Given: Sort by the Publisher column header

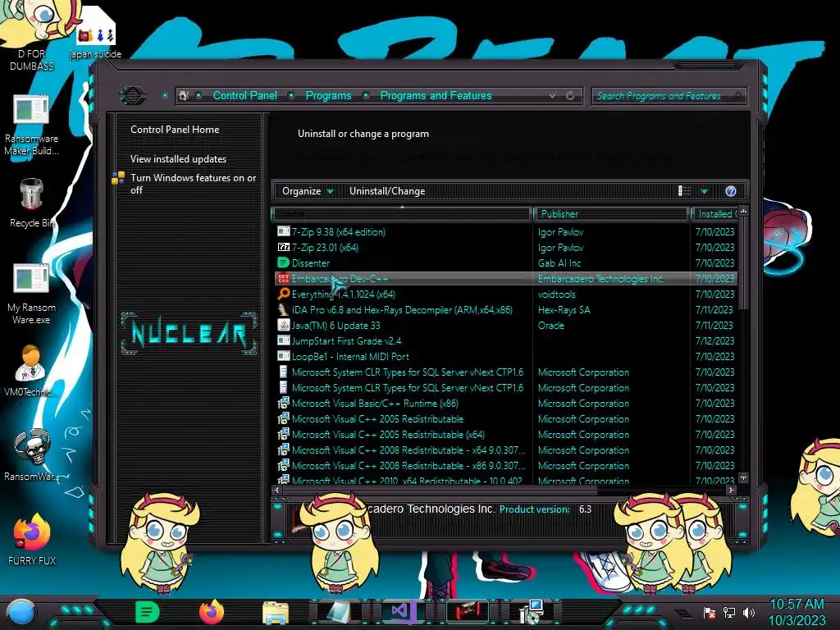Looking at the screenshot, I should pos(611,214).
